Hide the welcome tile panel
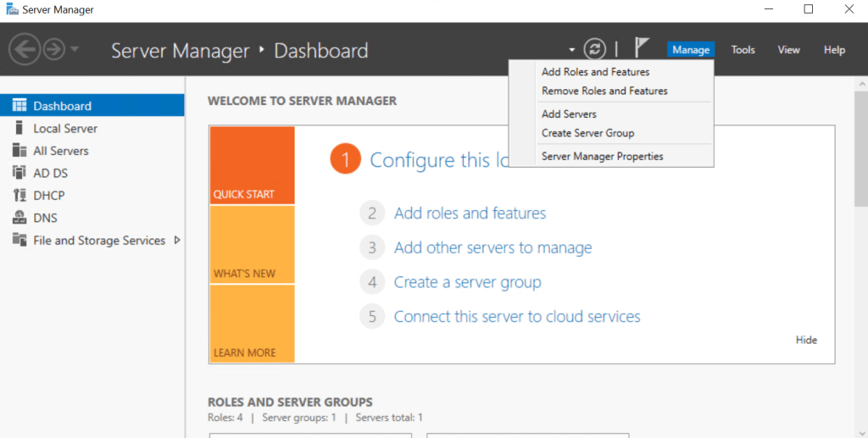Image resolution: width=868 pixels, height=438 pixels. [806, 340]
